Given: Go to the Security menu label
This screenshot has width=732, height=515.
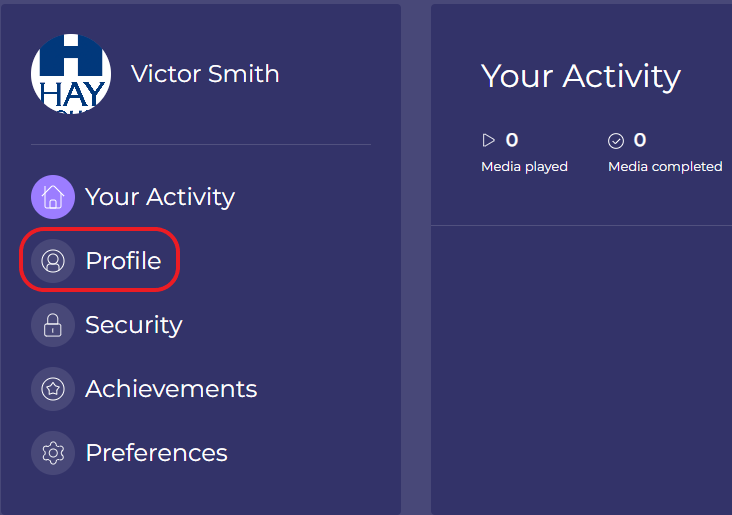Looking at the screenshot, I should click(133, 325).
